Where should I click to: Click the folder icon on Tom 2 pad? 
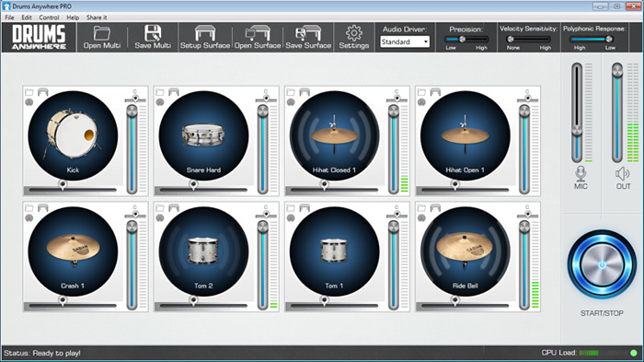pyautogui.click(x=160, y=208)
